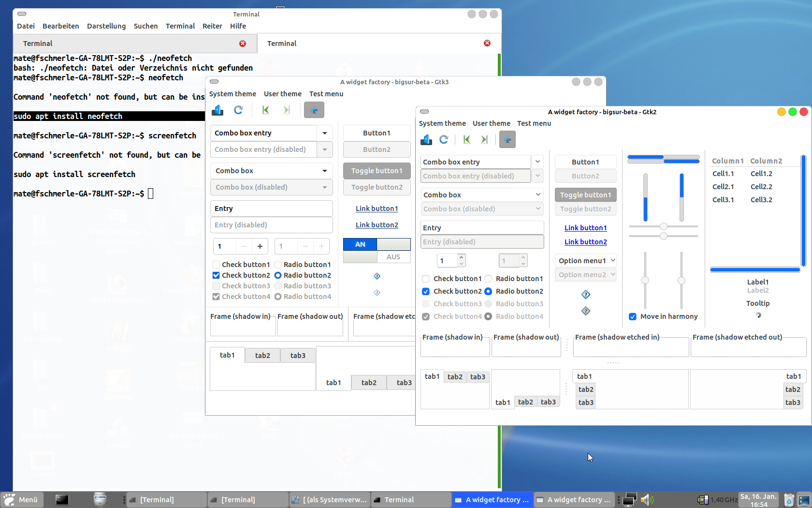Click the lower greyed question diamond icon in Gtk2

[x=586, y=311]
